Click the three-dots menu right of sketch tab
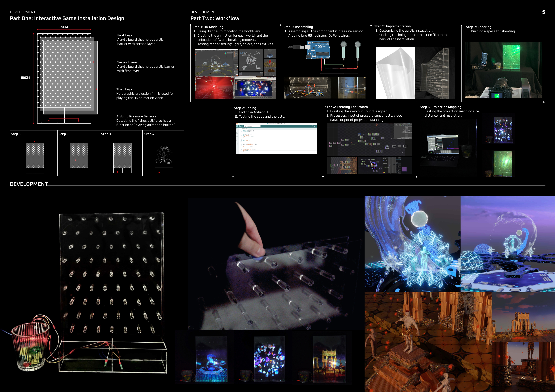 (x=315, y=129)
